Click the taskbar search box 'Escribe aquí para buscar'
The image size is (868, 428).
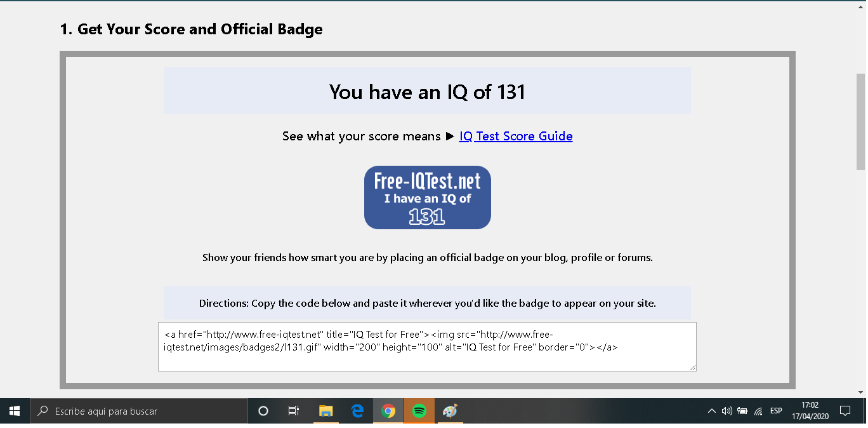point(139,411)
